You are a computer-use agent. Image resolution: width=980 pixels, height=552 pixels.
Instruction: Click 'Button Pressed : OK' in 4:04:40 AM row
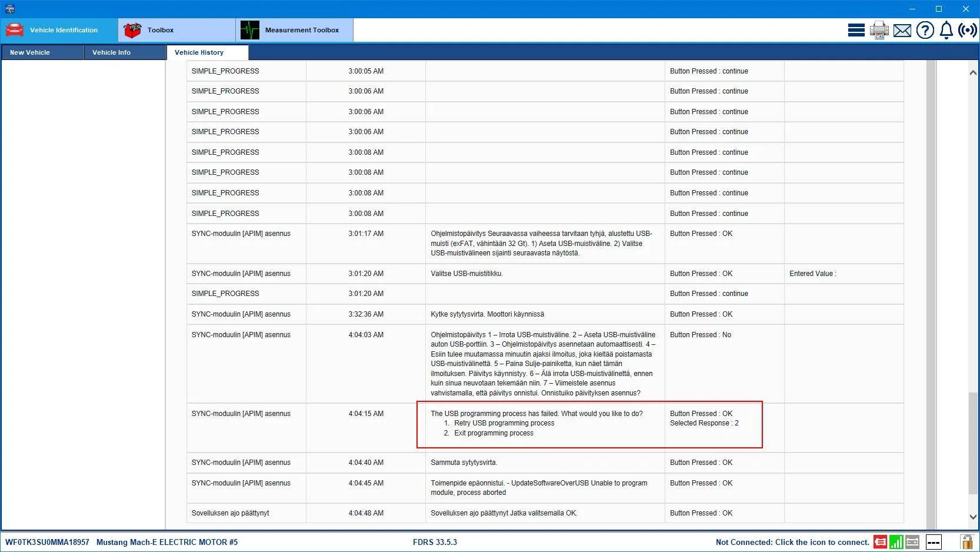(x=701, y=463)
